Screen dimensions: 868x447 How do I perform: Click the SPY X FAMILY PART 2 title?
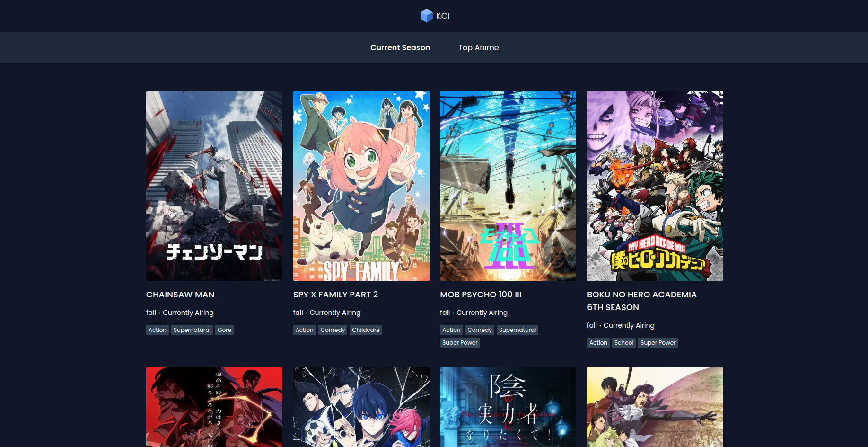coord(335,295)
